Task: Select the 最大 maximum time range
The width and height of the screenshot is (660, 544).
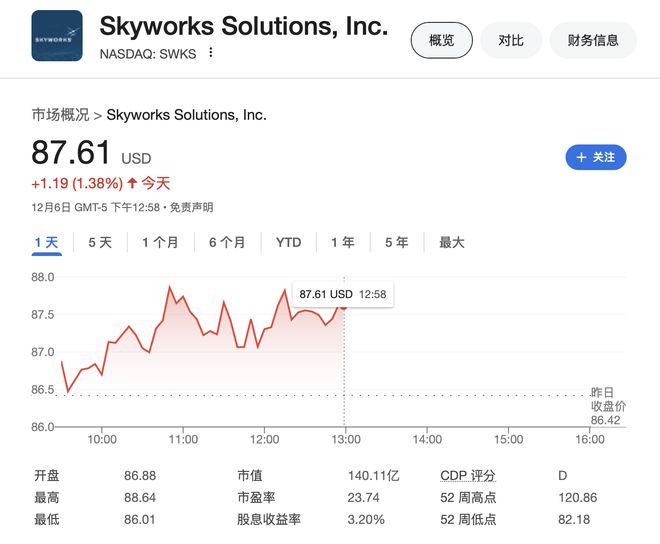Action: click(452, 242)
